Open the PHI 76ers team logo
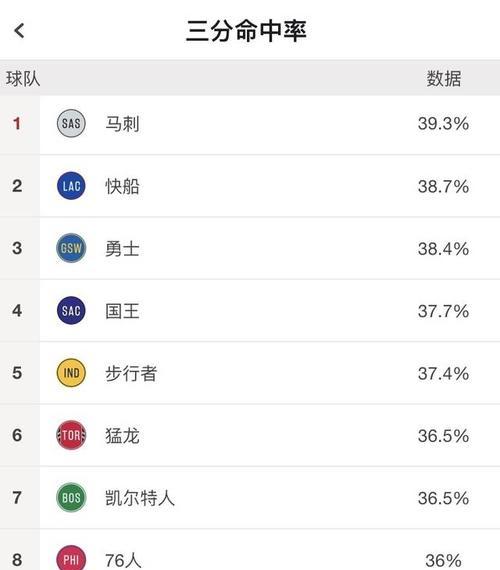Image resolution: width=500 pixels, height=570 pixels. coord(71,558)
